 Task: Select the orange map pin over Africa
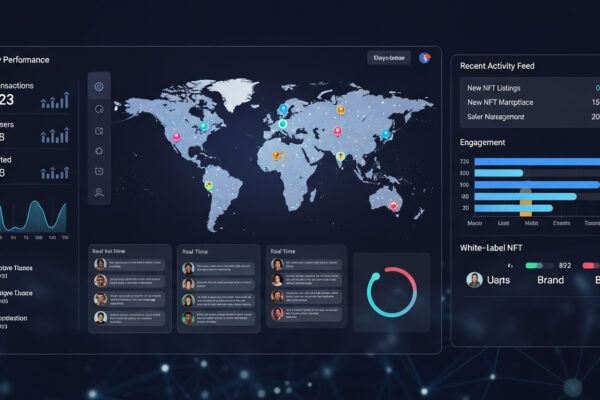pos(278,157)
